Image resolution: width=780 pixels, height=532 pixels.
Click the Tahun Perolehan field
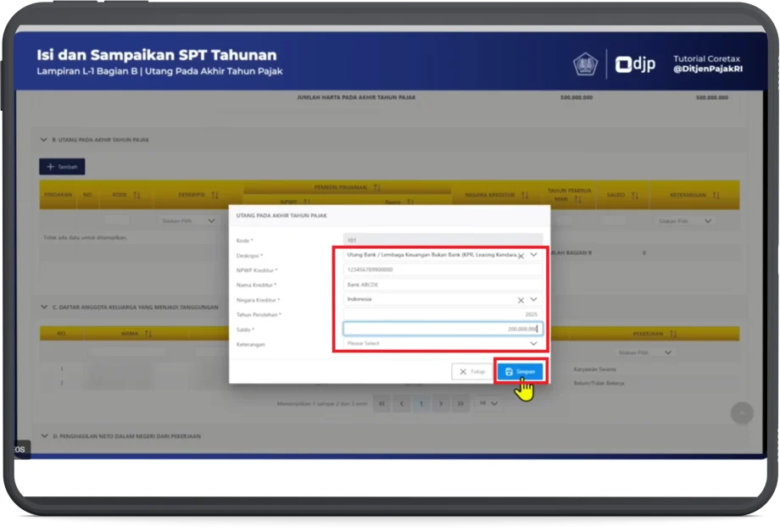pyautogui.click(x=442, y=314)
